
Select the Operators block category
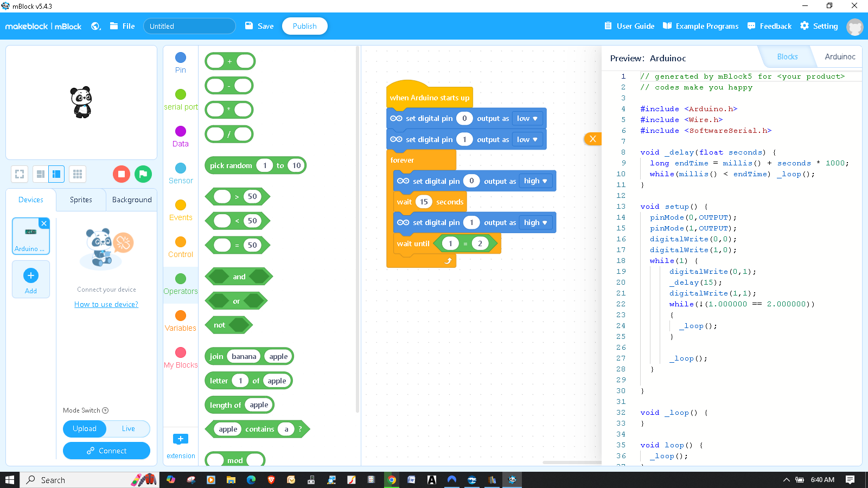tap(181, 284)
